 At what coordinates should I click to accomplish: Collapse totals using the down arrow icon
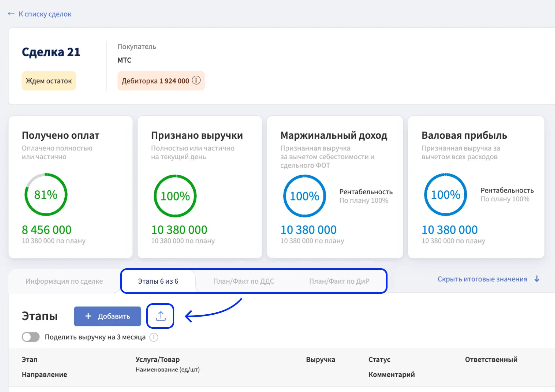tap(537, 279)
